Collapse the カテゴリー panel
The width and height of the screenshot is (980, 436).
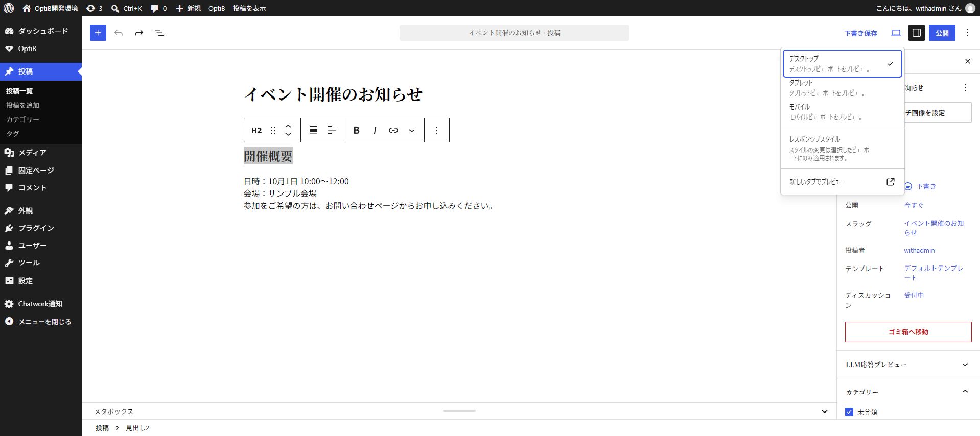click(908, 392)
